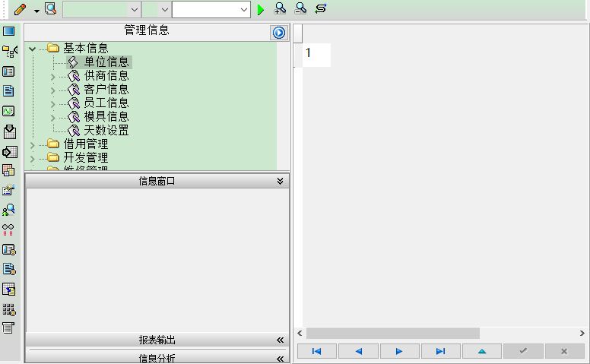The width and height of the screenshot is (590, 364).
Task: Click the grid with right arrow icon
Action: click(10, 152)
